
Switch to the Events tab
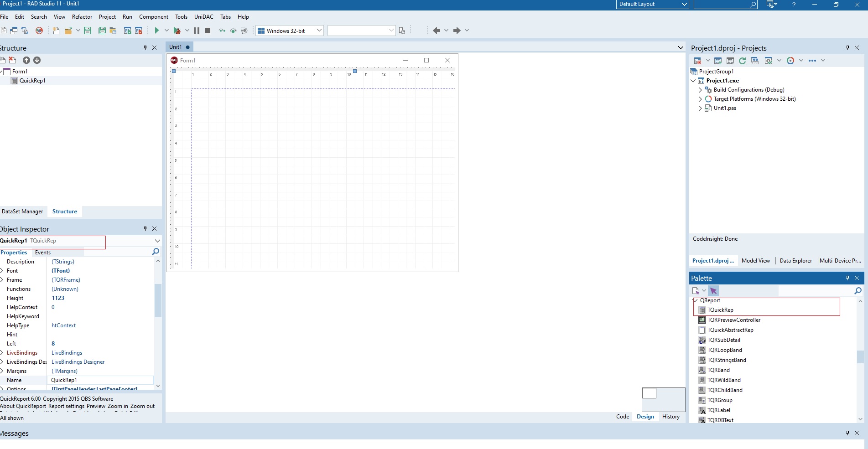coord(43,253)
